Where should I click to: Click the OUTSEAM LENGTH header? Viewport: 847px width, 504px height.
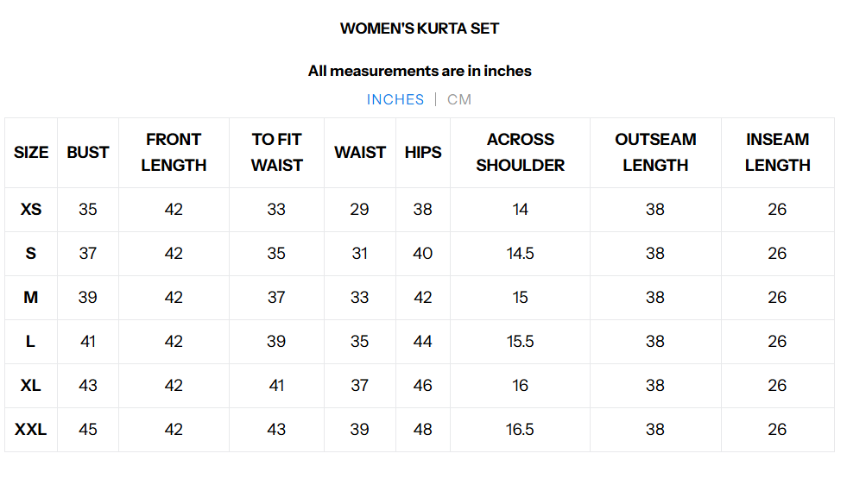pyautogui.click(x=655, y=153)
